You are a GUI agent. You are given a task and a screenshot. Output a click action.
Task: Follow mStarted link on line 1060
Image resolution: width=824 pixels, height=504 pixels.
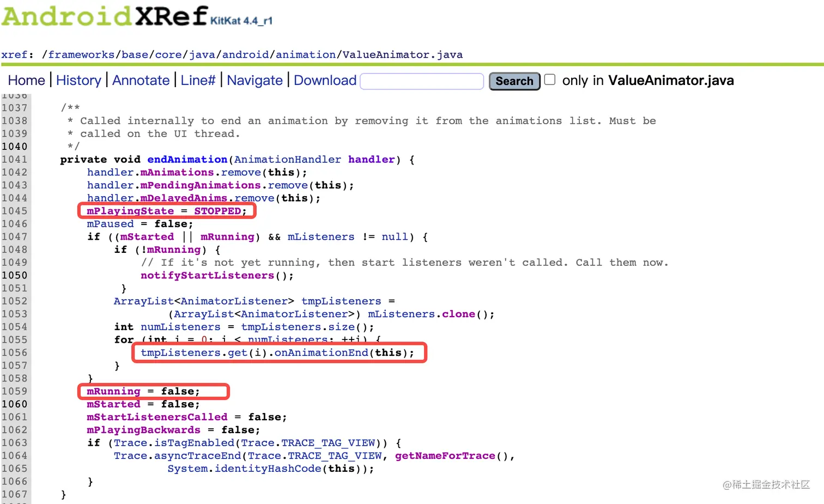point(113,404)
